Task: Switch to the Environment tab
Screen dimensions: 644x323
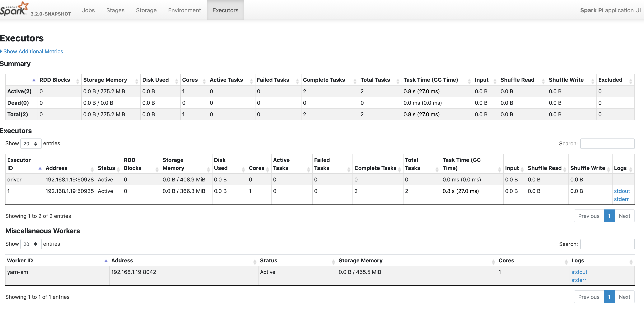Action: point(184,10)
